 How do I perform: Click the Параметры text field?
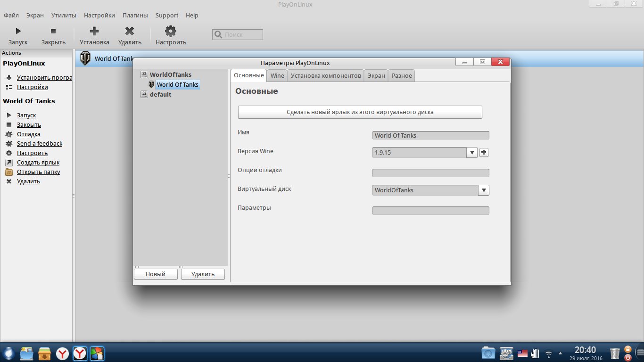(431, 211)
